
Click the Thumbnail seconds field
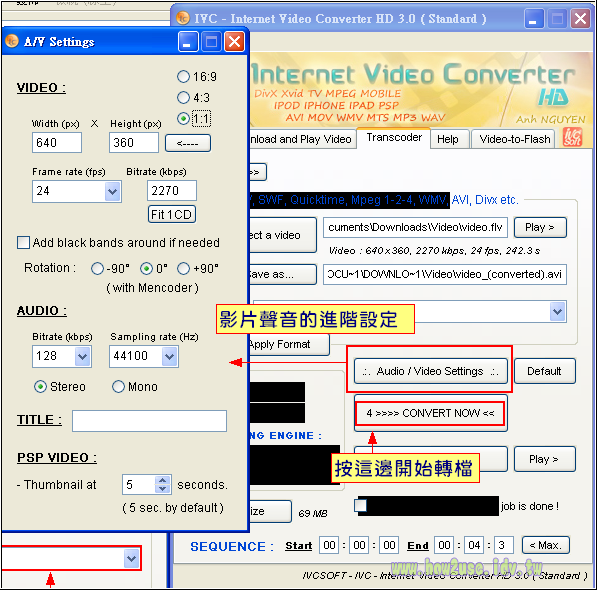139,485
